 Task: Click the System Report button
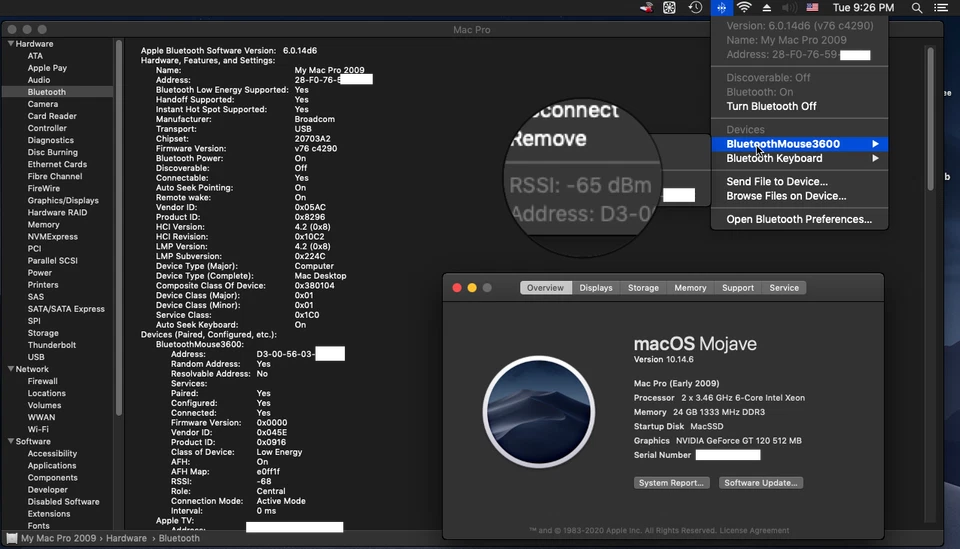coord(671,483)
